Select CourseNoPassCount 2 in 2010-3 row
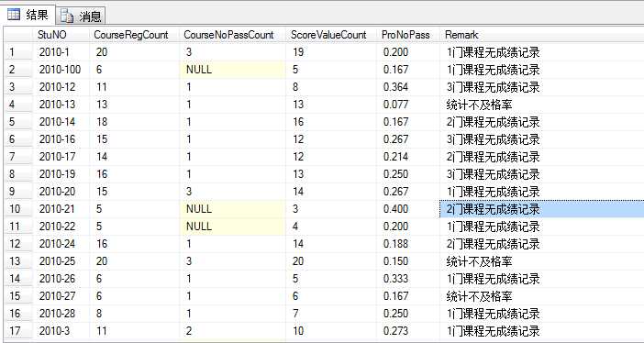 click(232, 331)
